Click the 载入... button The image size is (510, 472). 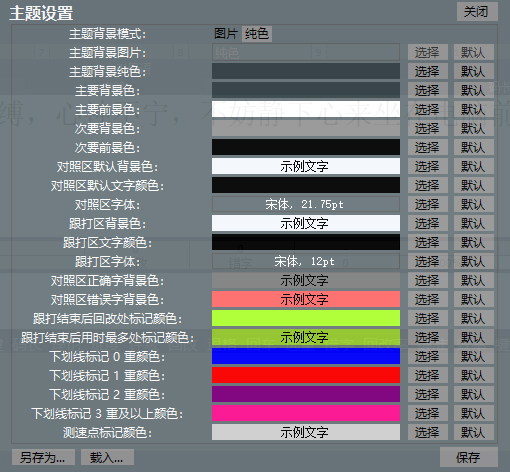click(107, 457)
